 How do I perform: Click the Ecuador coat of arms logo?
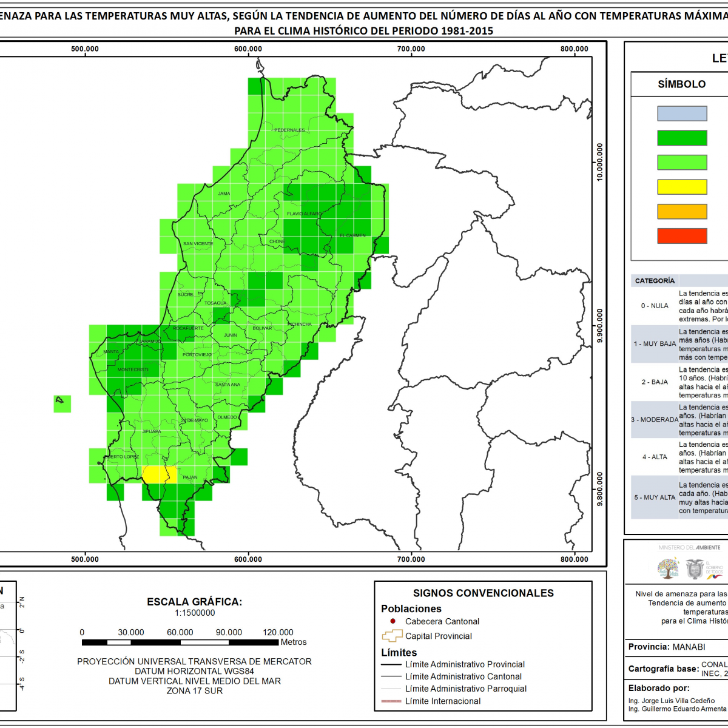pyautogui.click(x=695, y=569)
